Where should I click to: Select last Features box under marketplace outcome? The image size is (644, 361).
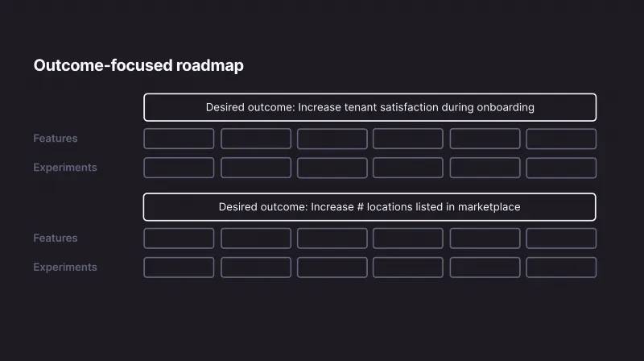click(561, 239)
